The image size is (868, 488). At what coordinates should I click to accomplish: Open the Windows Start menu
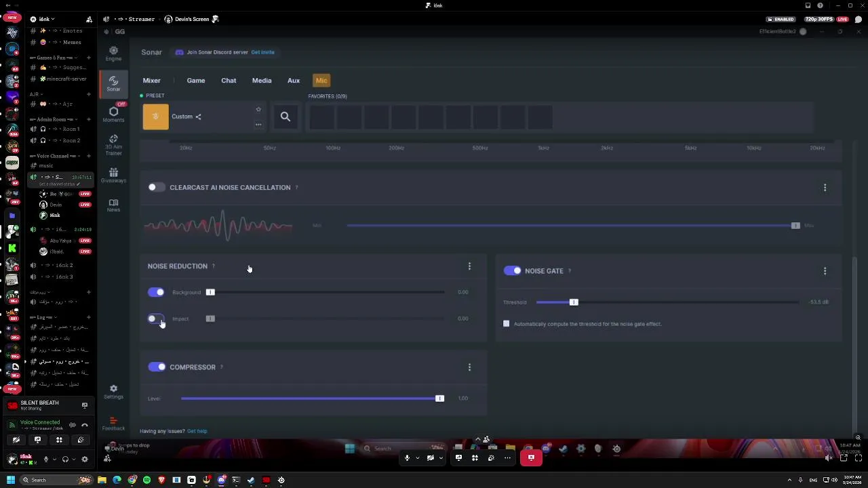[10, 480]
